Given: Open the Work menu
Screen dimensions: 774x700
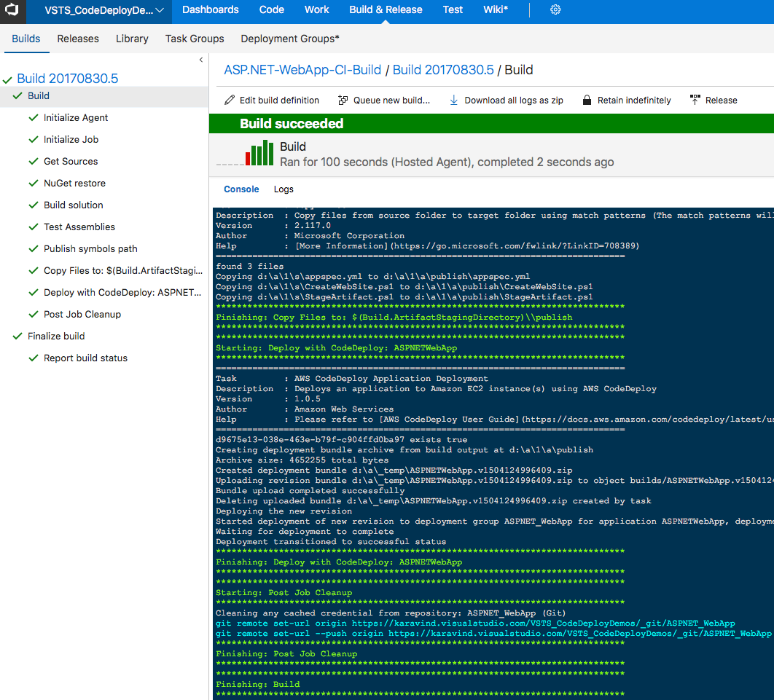Looking at the screenshot, I should point(316,10).
